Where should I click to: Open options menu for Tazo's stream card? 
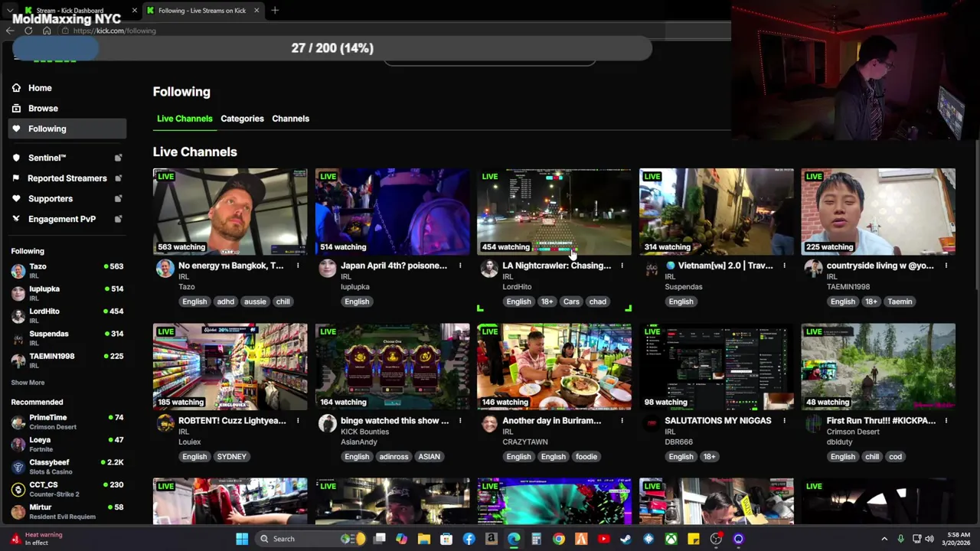tap(298, 266)
